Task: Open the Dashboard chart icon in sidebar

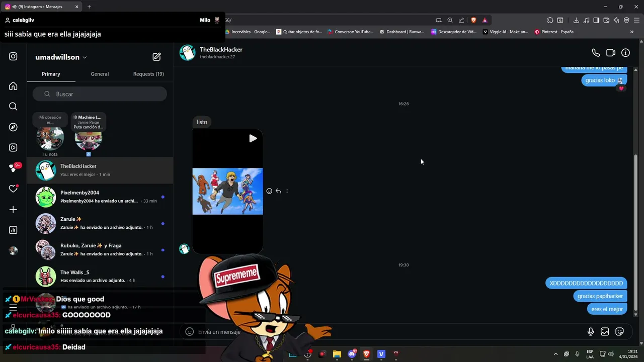Action: (13, 230)
